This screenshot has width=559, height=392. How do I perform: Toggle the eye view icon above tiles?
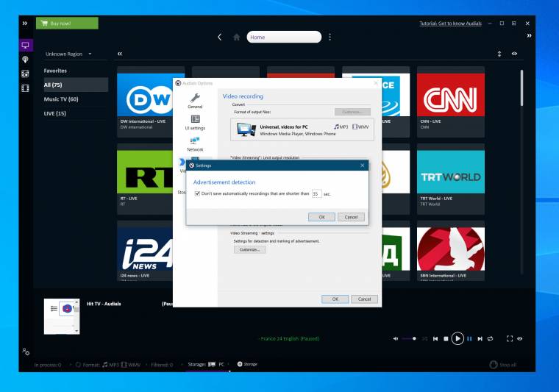coord(514,54)
